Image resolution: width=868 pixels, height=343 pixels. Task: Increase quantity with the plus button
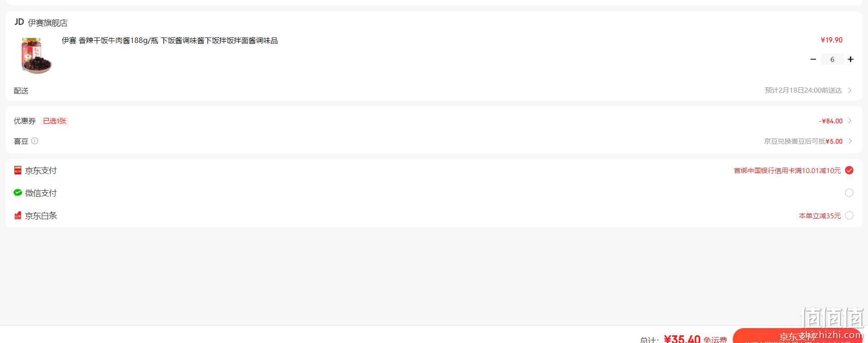[x=850, y=59]
